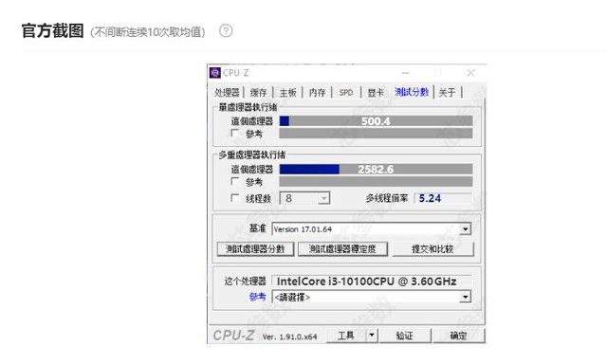The image size is (607, 364).
Task: Click the multi-thread score bar showing 2582.6
Action: 376,169
